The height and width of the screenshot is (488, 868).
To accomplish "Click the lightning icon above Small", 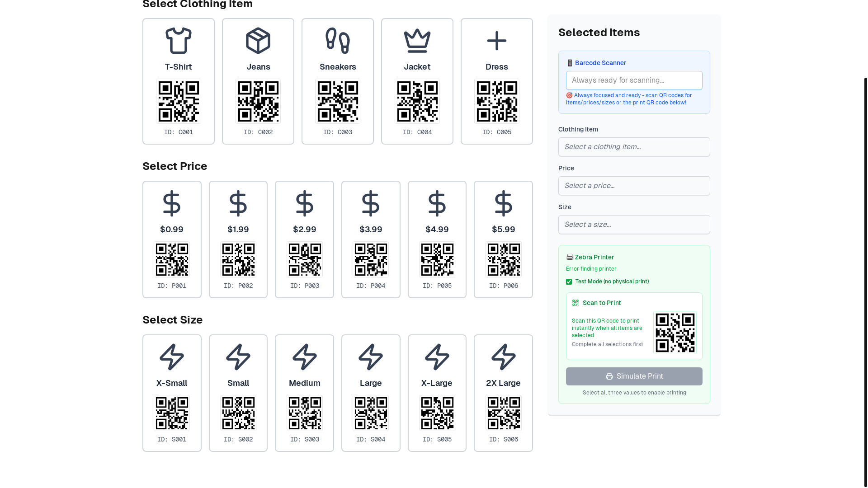I will click(238, 357).
